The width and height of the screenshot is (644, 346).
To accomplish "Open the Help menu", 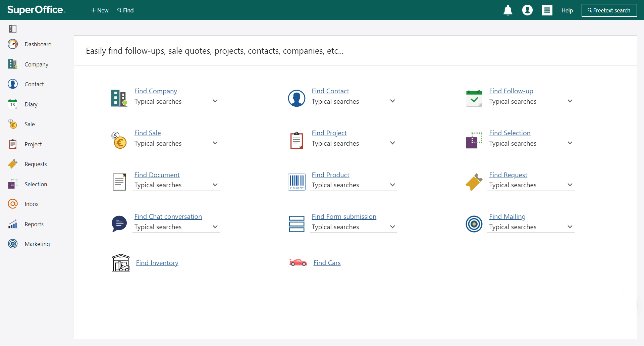I will point(567,10).
